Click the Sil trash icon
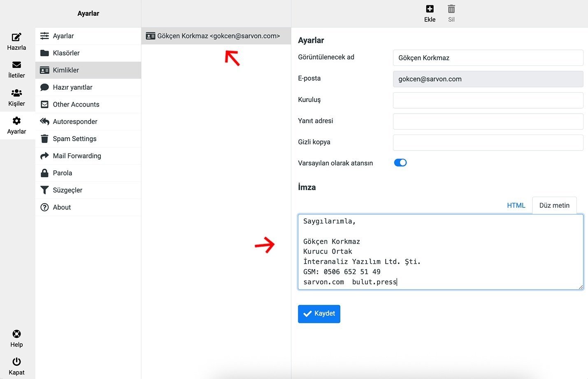588x379 pixels. coord(451,9)
